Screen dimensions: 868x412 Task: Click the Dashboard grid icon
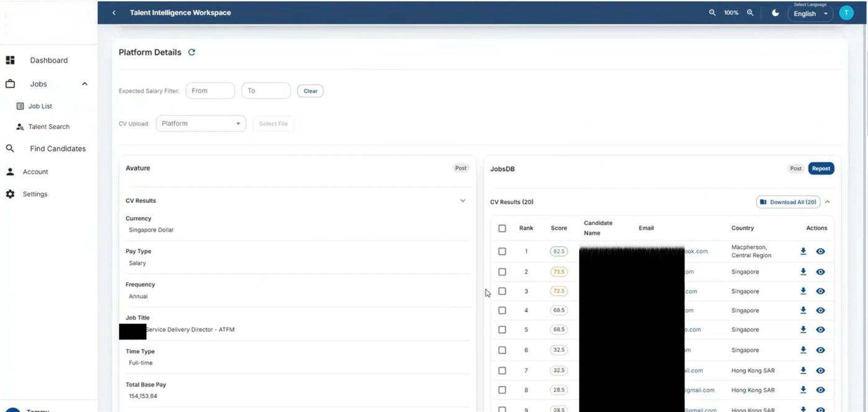tap(10, 60)
